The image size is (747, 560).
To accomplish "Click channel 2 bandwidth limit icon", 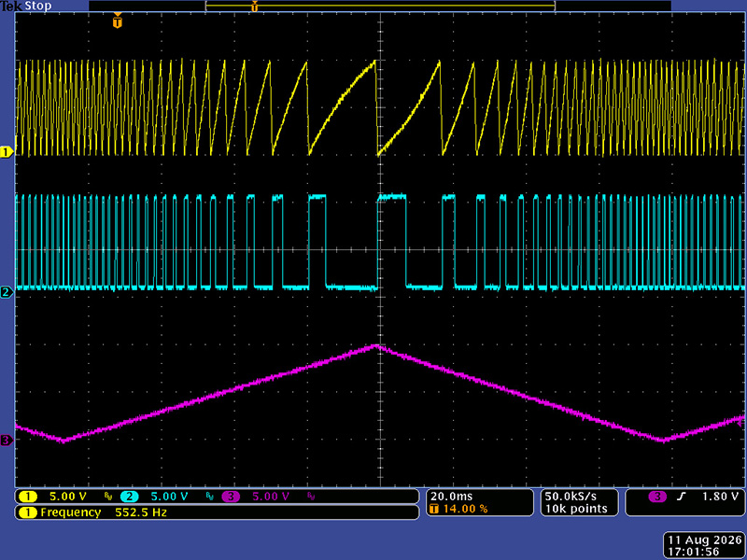I will coord(209,497).
